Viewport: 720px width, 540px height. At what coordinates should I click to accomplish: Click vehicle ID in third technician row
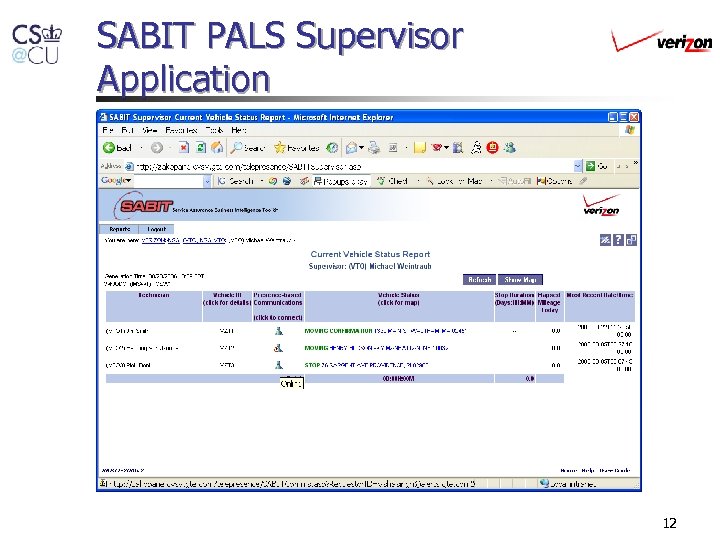click(x=227, y=365)
